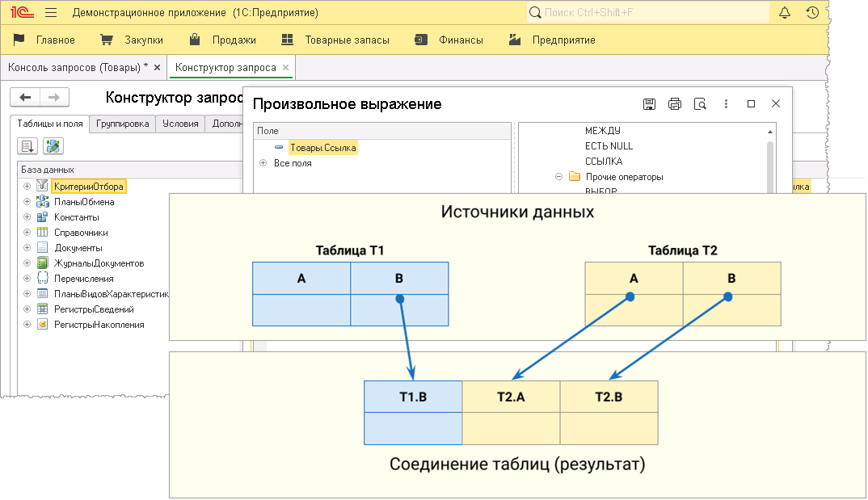The width and height of the screenshot is (868, 500).
Task: Open the three-dot more options menu
Action: 727,104
